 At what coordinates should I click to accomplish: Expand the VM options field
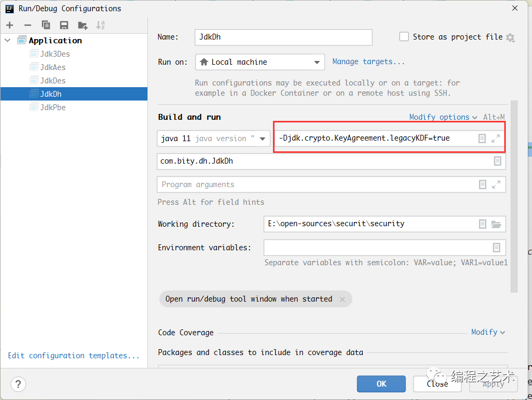coord(496,138)
